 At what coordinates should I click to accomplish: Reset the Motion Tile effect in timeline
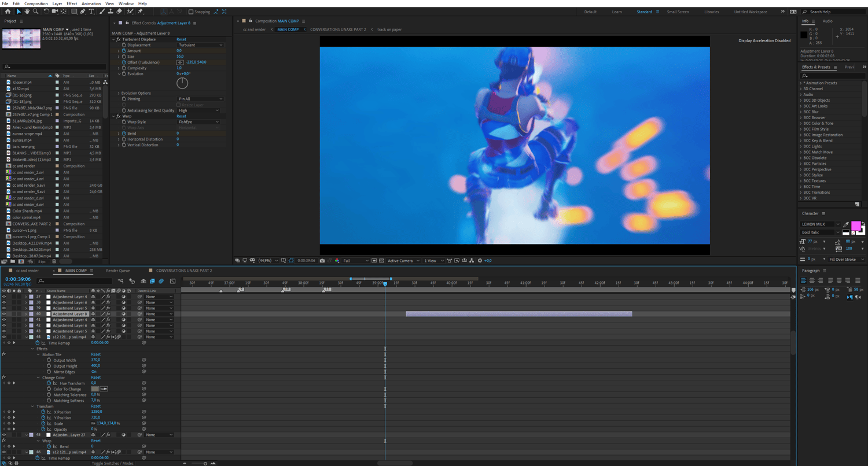(x=95, y=354)
